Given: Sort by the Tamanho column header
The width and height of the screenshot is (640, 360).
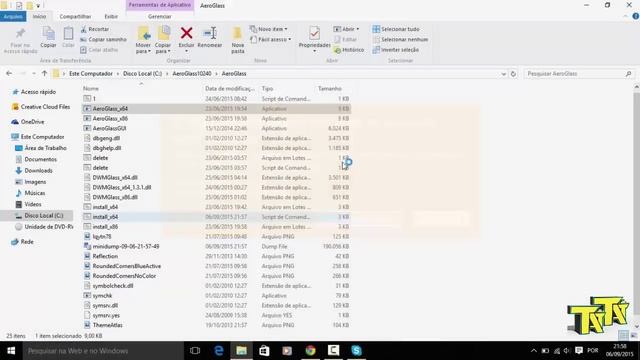Looking at the screenshot, I should tap(330, 88).
